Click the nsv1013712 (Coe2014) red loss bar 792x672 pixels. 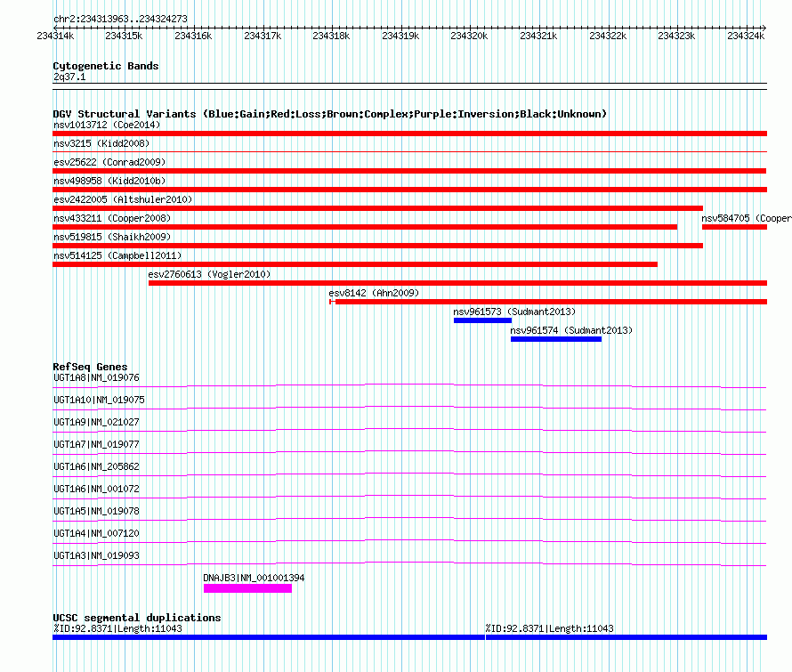(409, 134)
